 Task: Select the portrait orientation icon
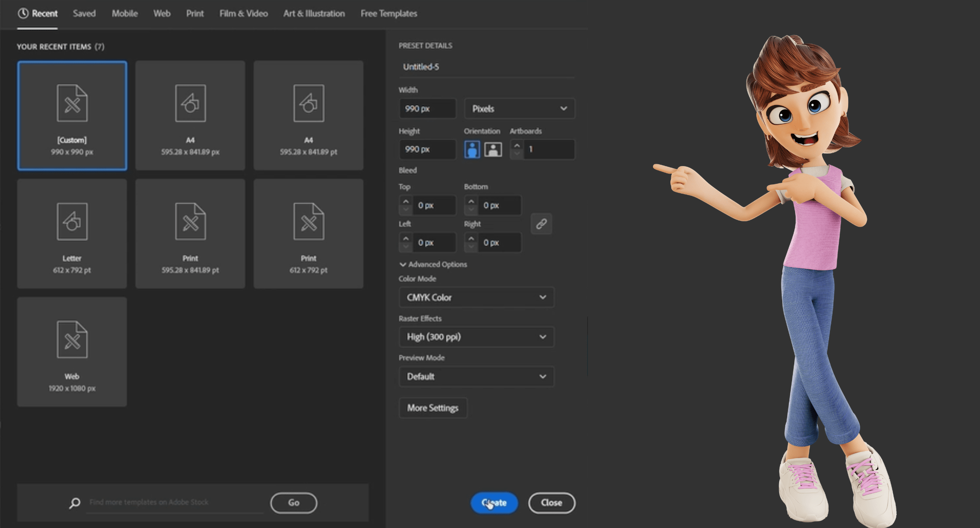click(472, 150)
